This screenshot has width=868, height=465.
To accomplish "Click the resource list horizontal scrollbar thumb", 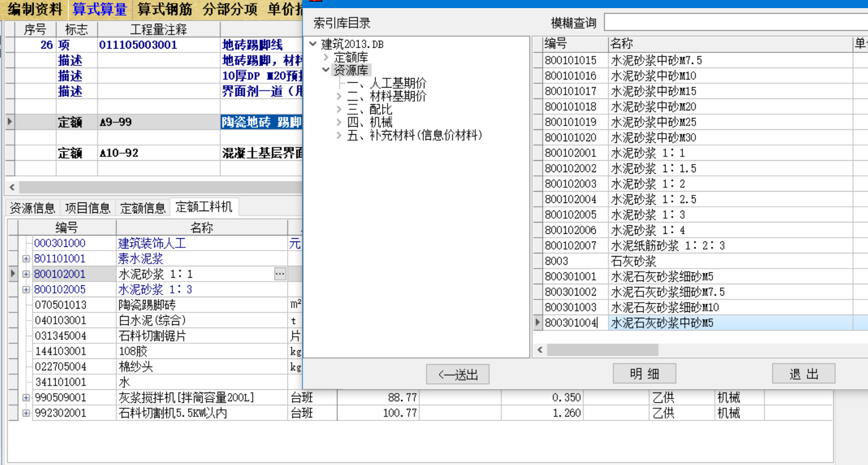I will (603, 350).
